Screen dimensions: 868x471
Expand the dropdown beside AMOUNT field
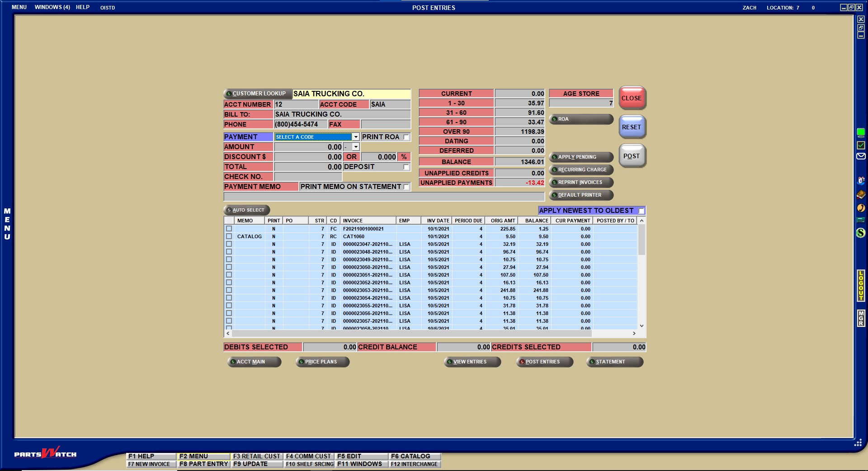click(x=355, y=147)
